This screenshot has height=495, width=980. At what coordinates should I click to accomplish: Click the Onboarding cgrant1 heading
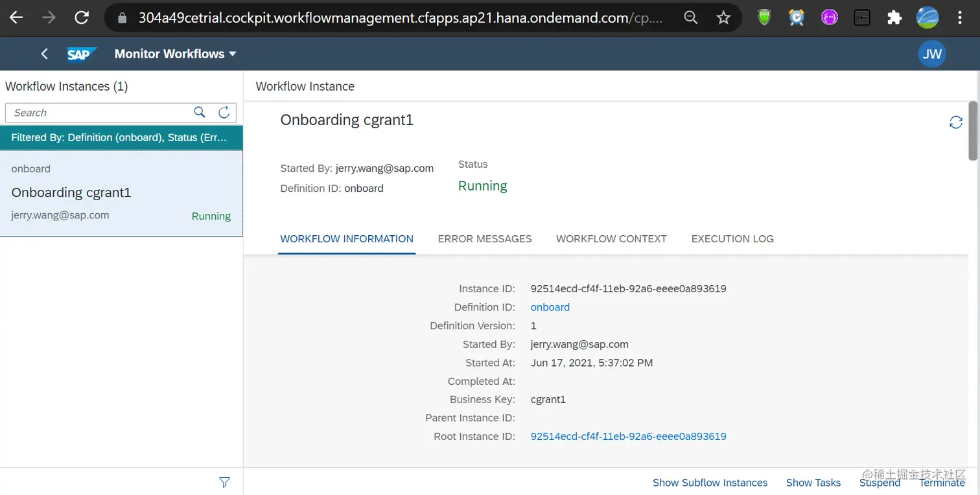[x=347, y=120]
